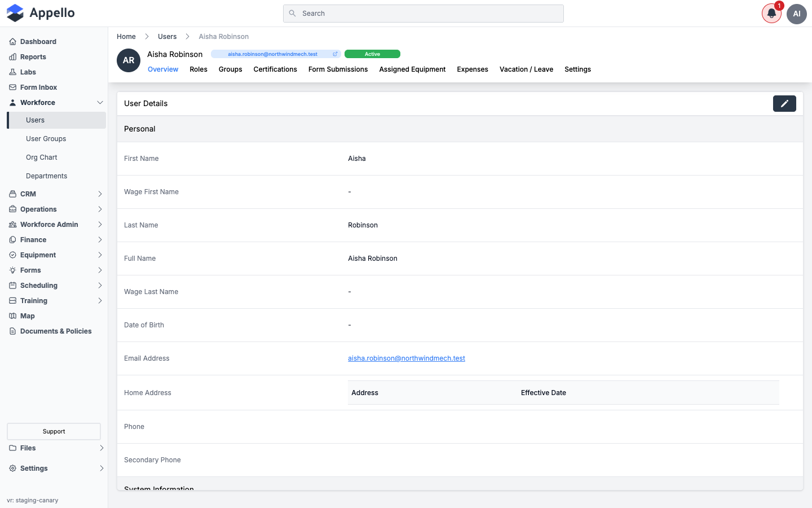Select the Expenses tab

(x=473, y=69)
